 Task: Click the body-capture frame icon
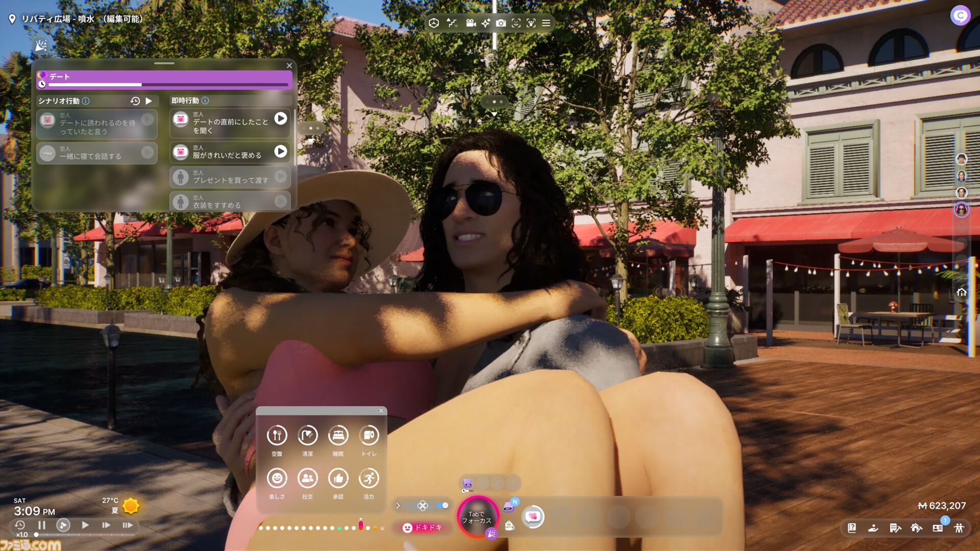[x=531, y=23]
